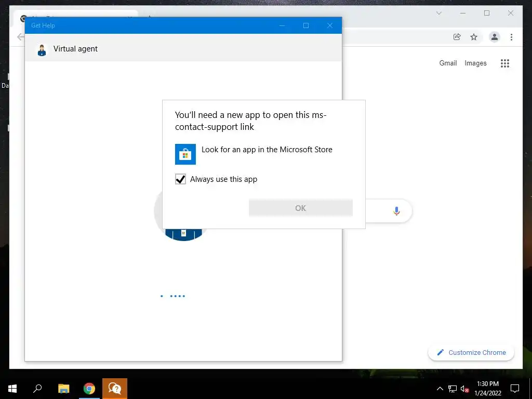
Task: Click the muted volume tray icon
Action: (465, 389)
